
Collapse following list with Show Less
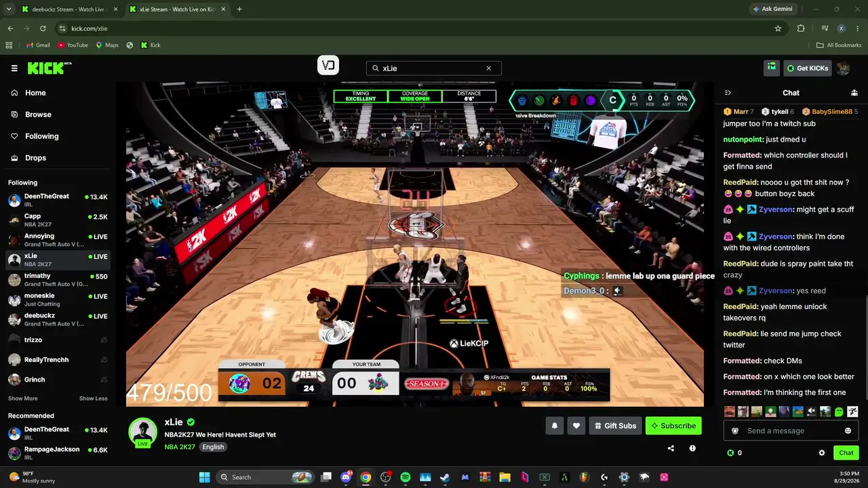coord(93,399)
